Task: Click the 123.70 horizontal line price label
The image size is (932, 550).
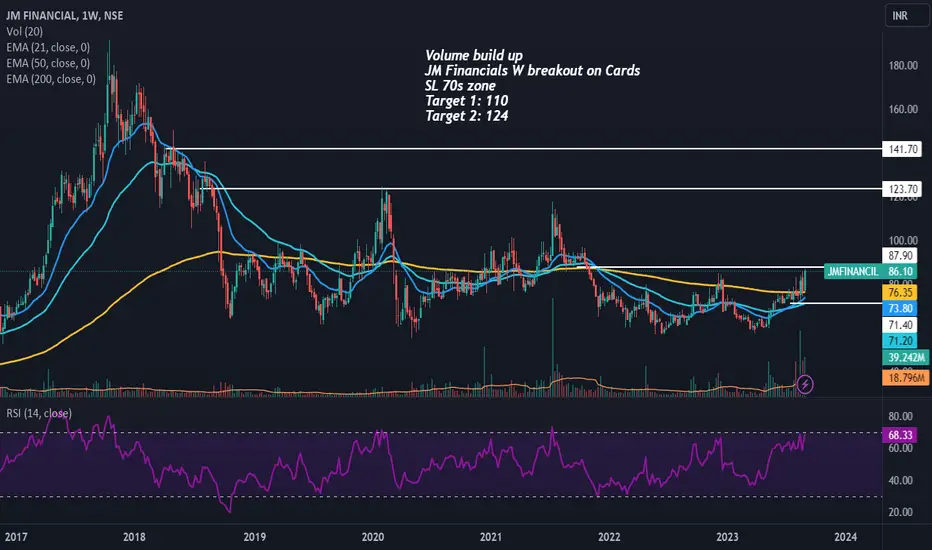Action: click(x=902, y=189)
